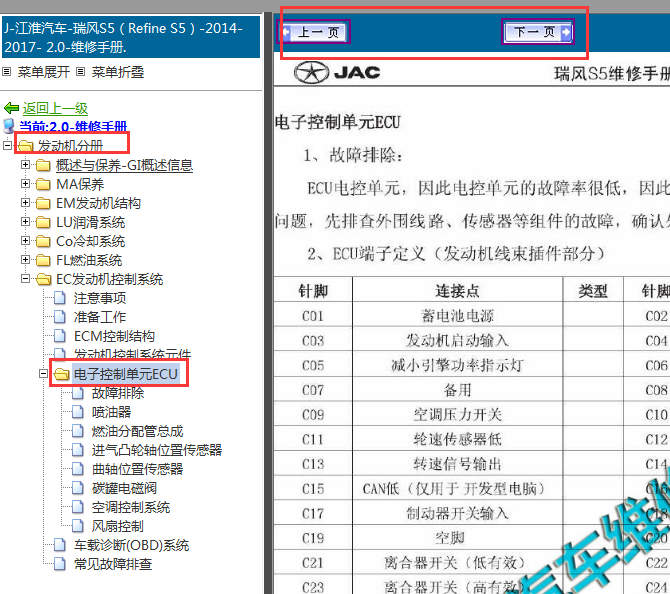
Task: Click the page icon of ECM控制结构
Action: pyautogui.click(x=60, y=335)
